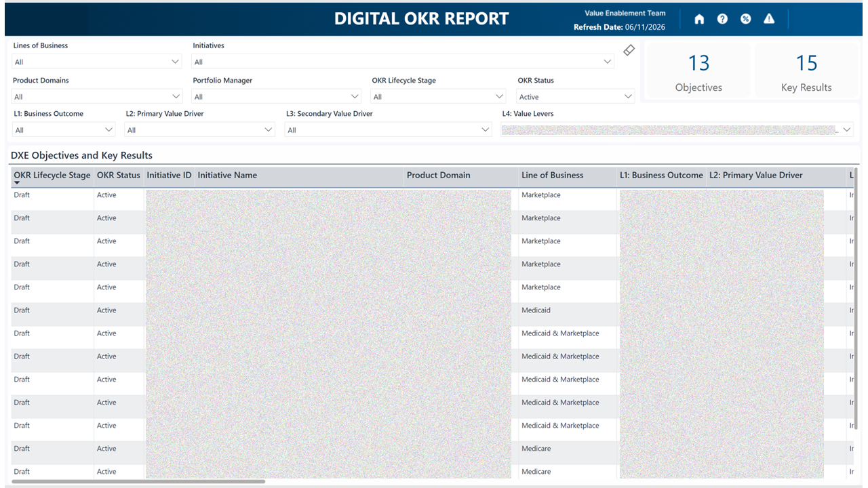The image size is (868, 488).
Task: Select the 13 Objectives card
Action: [x=698, y=72]
